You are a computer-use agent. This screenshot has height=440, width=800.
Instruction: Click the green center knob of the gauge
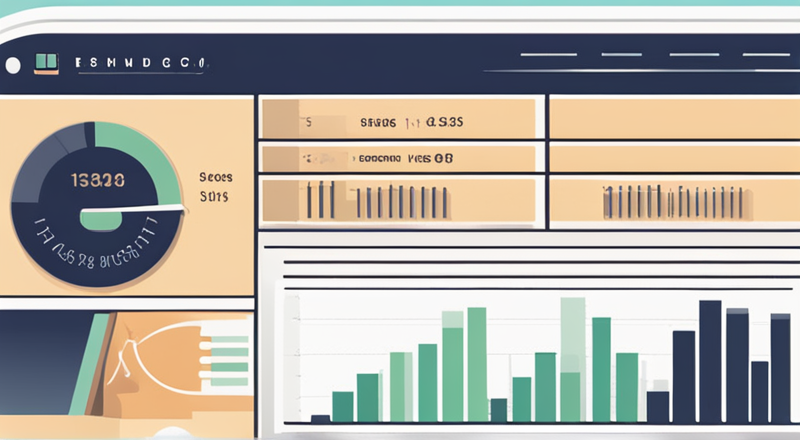101,219
